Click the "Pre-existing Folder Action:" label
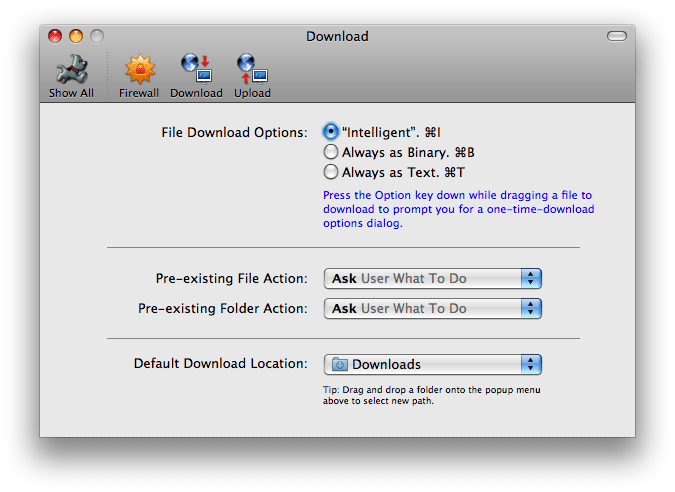Screen dimensions: 675x492 pyautogui.click(x=223, y=309)
